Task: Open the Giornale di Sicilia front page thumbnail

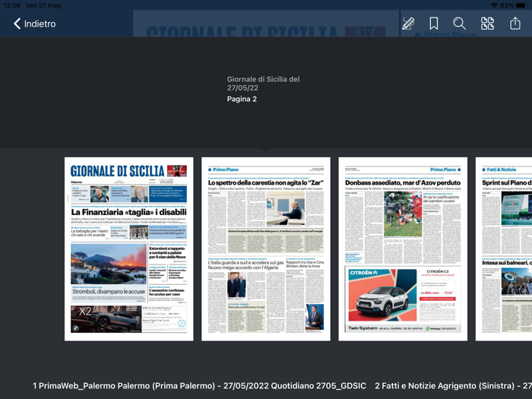Action: click(x=129, y=249)
